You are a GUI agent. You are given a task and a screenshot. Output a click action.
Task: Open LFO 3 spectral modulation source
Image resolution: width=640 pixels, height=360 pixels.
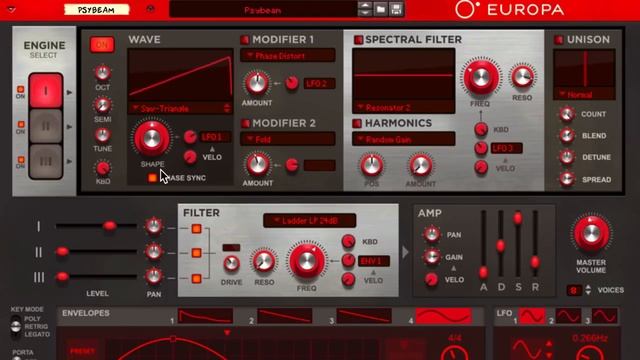(x=507, y=148)
